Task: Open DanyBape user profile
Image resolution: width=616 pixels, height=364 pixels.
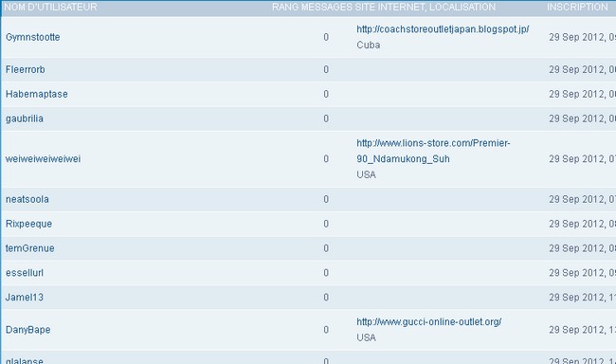Action: pyautogui.click(x=27, y=330)
